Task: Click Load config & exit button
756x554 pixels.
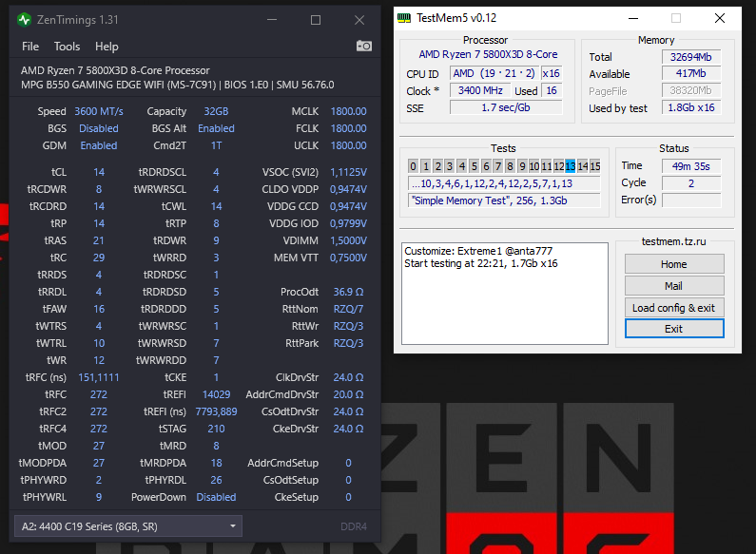Action: (674, 308)
